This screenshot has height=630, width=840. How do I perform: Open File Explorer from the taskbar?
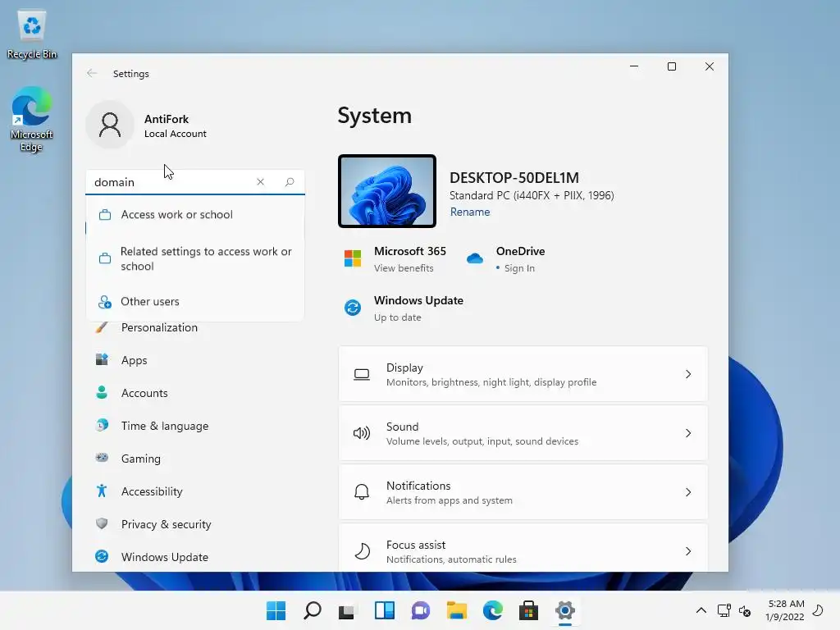456,610
